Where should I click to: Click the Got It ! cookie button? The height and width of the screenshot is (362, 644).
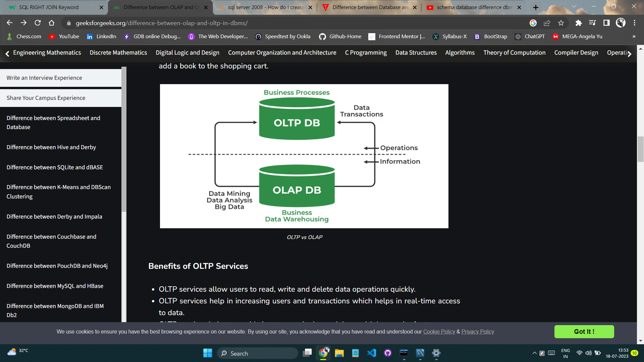tap(584, 331)
